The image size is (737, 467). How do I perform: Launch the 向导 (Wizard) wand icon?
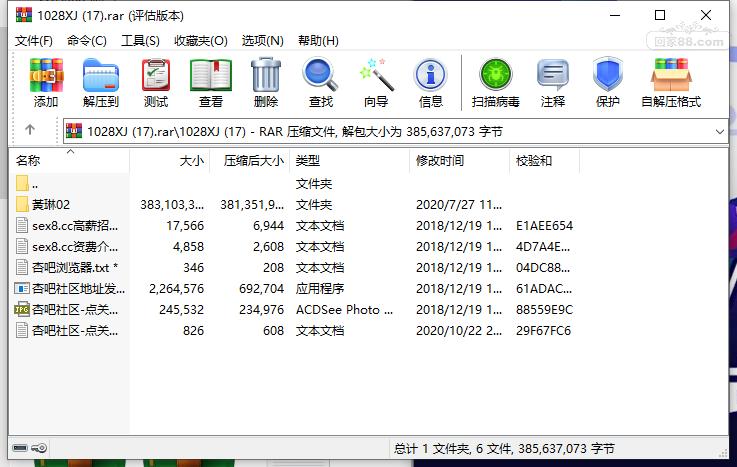376,74
